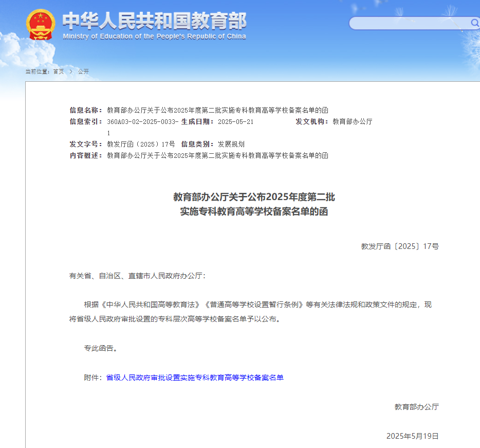480x448 pixels.
Task: Click the search magnifier icon
Action: click(474, 23)
